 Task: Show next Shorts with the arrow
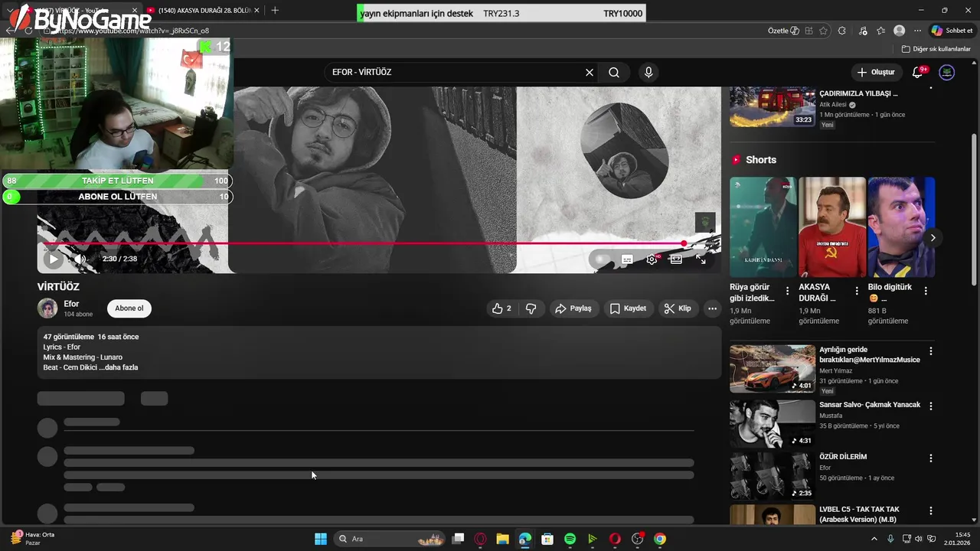pyautogui.click(x=933, y=238)
